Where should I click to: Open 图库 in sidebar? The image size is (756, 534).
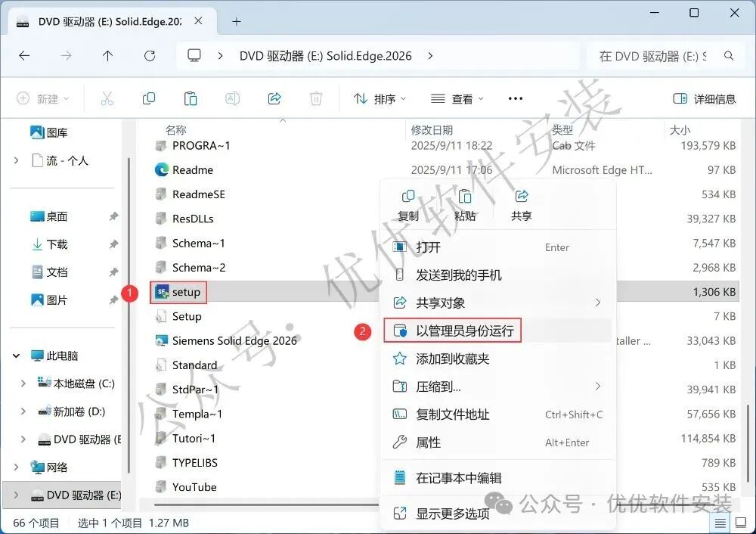[49, 132]
